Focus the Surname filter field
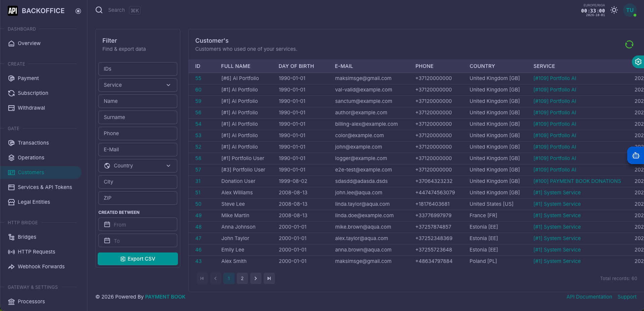 pos(138,117)
